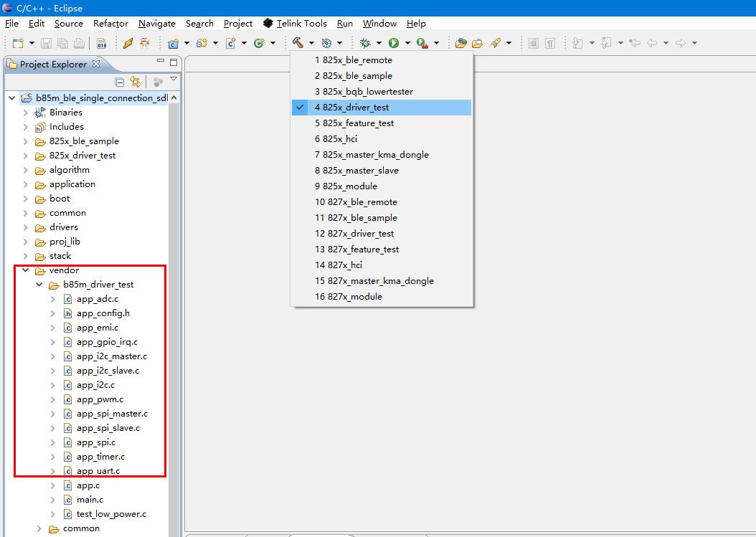The height and width of the screenshot is (537, 756).
Task: Click the External Tools run icon
Action: [x=422, y=43]
